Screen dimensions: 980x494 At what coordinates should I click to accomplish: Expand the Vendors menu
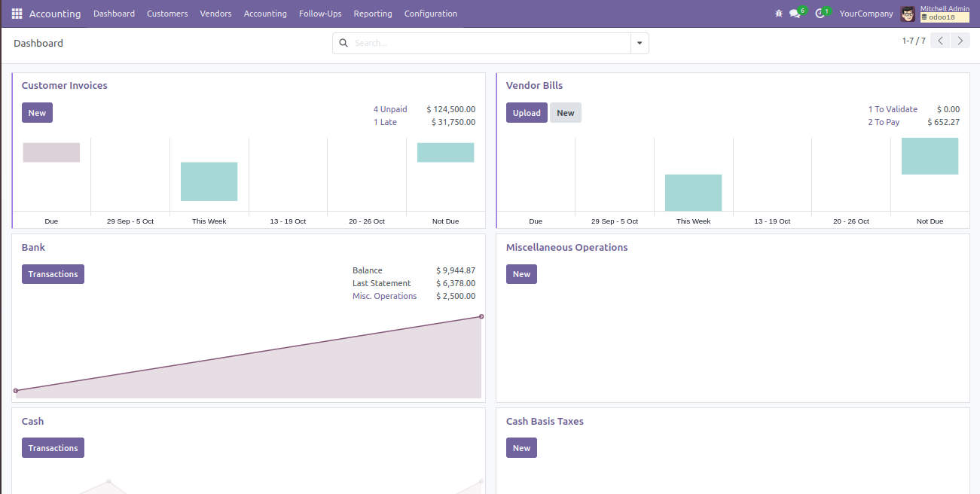[215, 14]
